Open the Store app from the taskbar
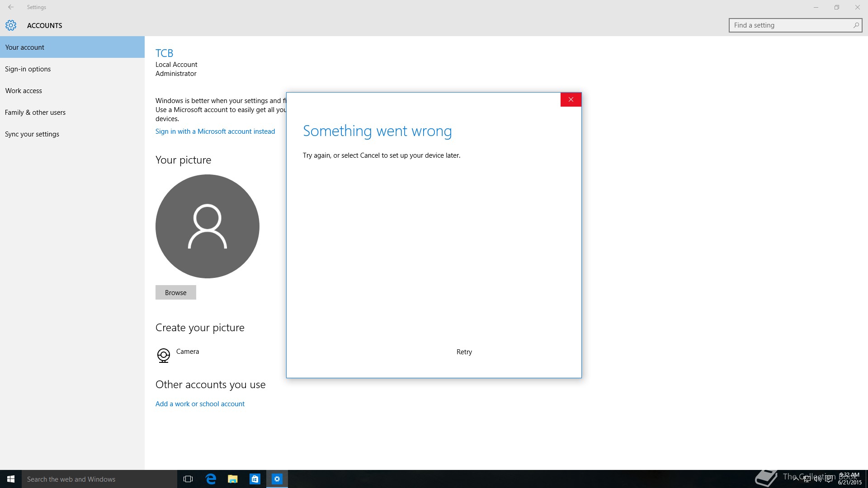Image resolution: width=868 pixels, height=488 pixels. point(255,479)
